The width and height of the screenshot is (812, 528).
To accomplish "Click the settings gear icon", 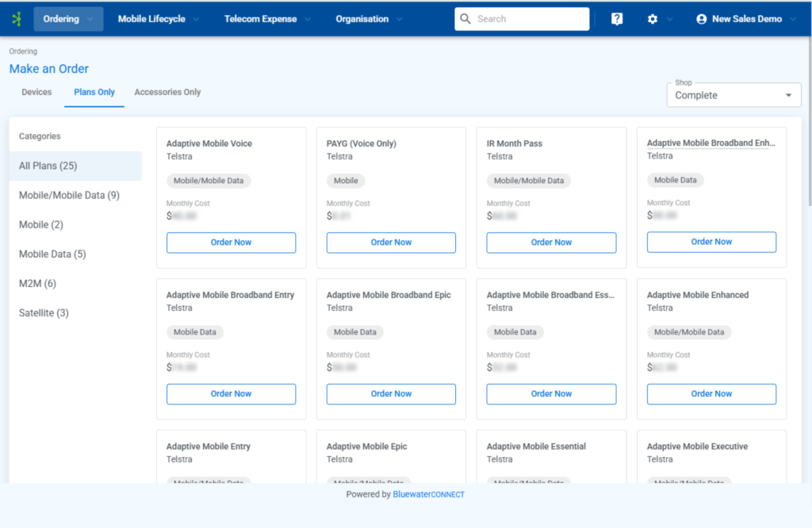I will pos(650,17).
